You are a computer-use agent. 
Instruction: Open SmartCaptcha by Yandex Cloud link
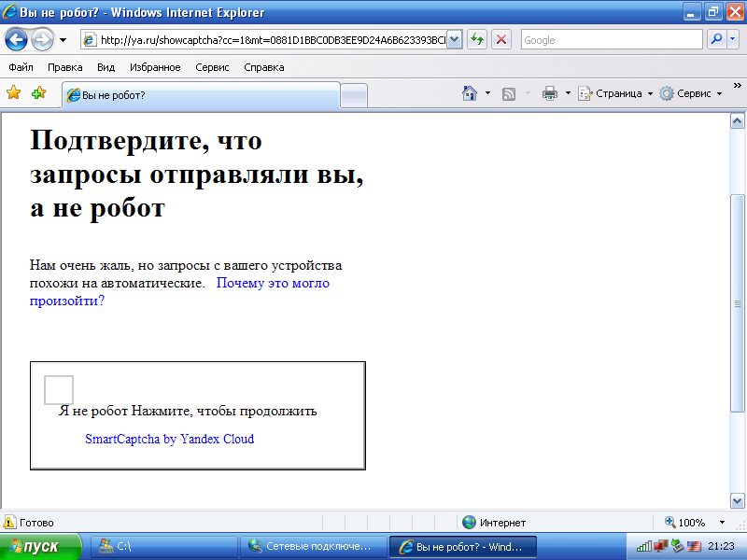click(170, 439)
